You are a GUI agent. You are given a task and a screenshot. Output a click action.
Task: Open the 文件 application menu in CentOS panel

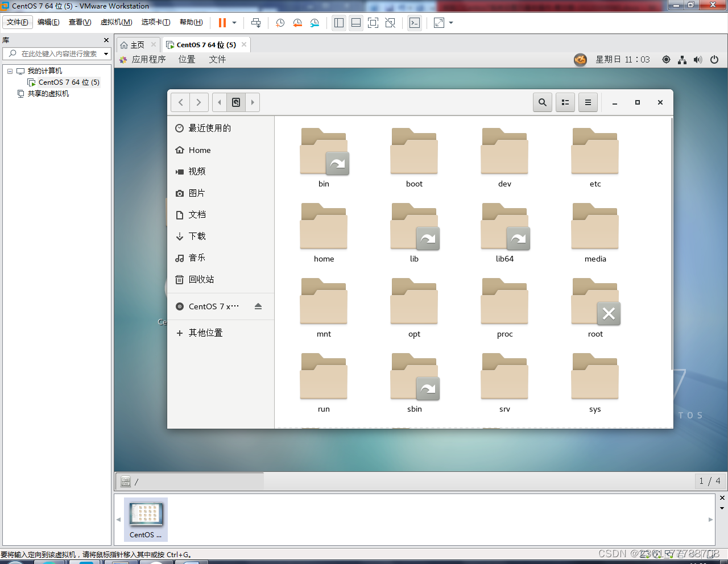pos(217,59)
